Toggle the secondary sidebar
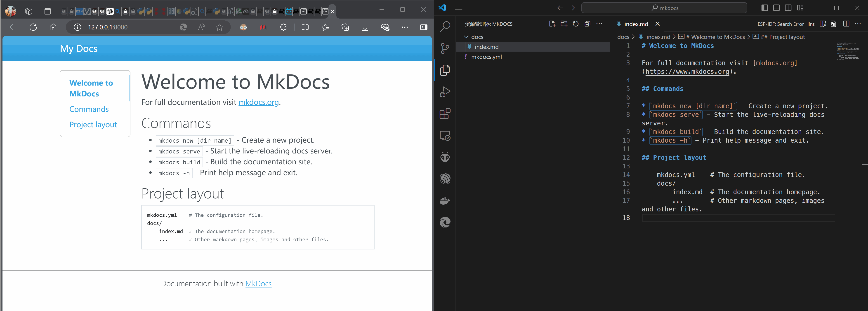Image resolution: width=868 pixels, height=311 pixels. 788,7
